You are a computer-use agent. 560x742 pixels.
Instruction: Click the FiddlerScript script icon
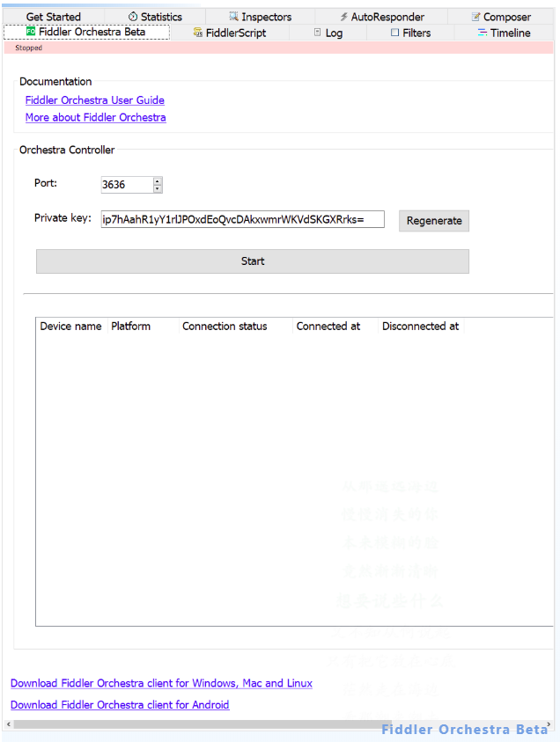198,33
